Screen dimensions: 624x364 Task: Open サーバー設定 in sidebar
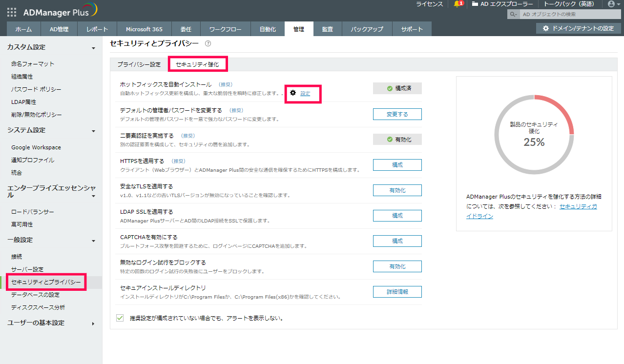pos(27,269)
